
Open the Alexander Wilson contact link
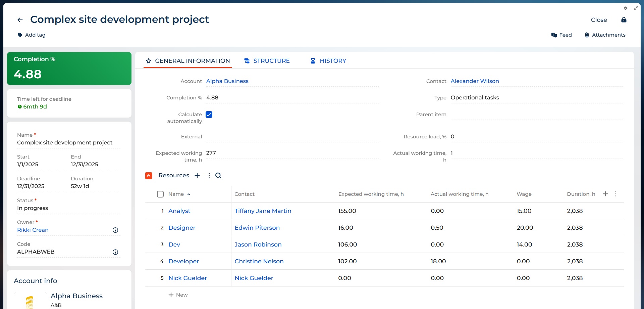(475, 81)
